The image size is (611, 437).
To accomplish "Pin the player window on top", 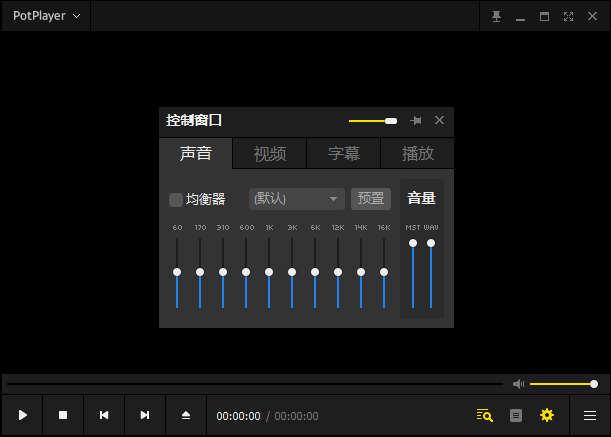I will pos(496,16).
